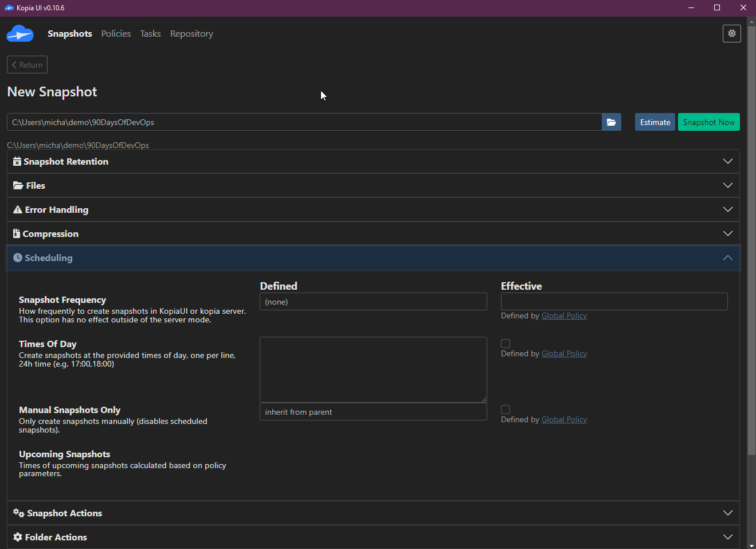Click the Compression archive file icon
Image resolution: width=756 pixels, height=549 pixels.
tap(17, 234)
